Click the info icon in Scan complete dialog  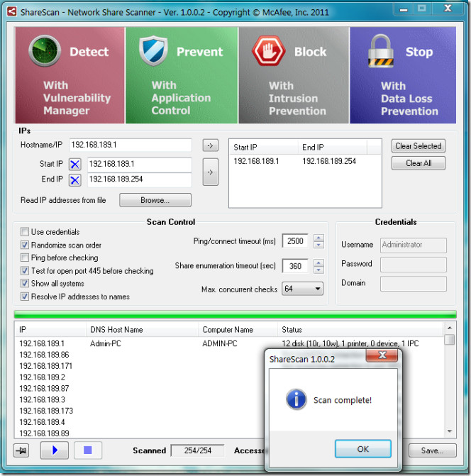click(x=297, y=399)
